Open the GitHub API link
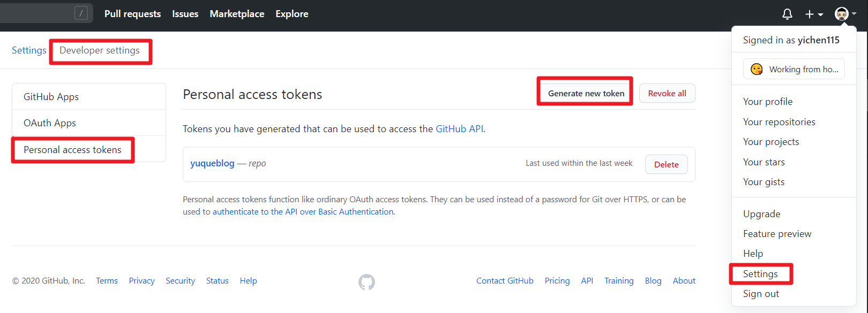 coord(459,129)
